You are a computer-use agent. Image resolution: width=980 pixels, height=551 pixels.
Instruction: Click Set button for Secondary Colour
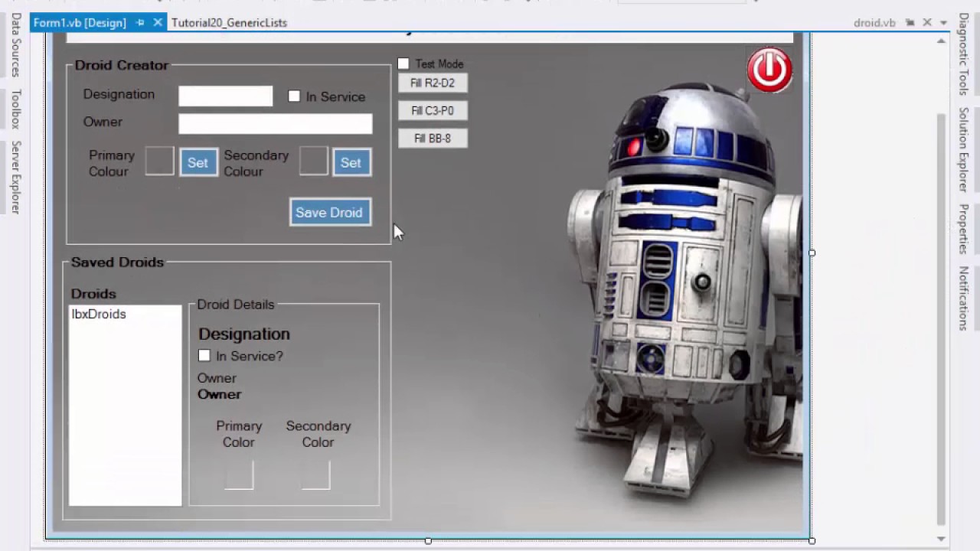[351, 162]
